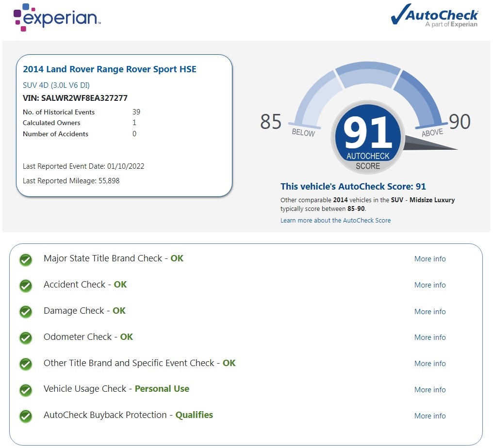Open More info for Major State Title Brand Check
The width and height of the screenshot is (493, 448).
coord(430,259)
